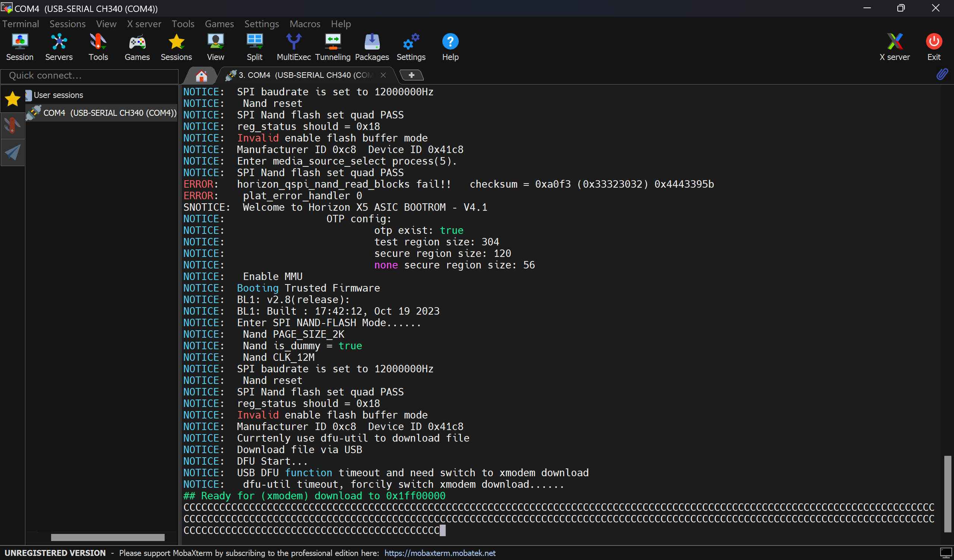The width and height of the screenshot is (954, 560).
Task: Restore down the MobaXterm window
Action: coord(901,8)
